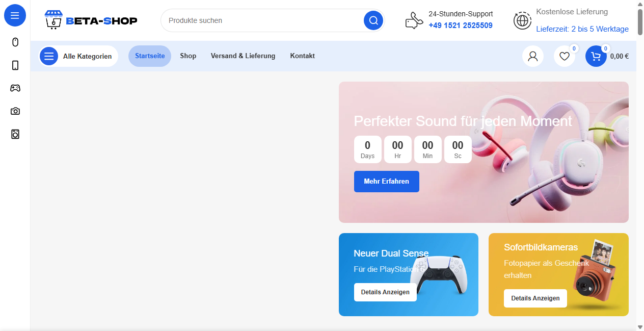
Task: Click the Lieferzeit: 2 bis 5 Werktage link
Action: point(582,29)
